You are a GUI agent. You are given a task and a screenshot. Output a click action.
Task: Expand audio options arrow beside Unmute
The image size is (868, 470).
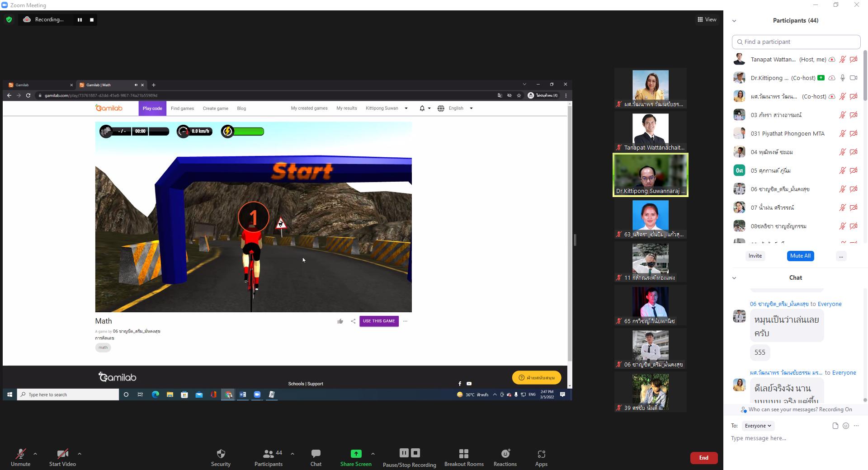35,453
